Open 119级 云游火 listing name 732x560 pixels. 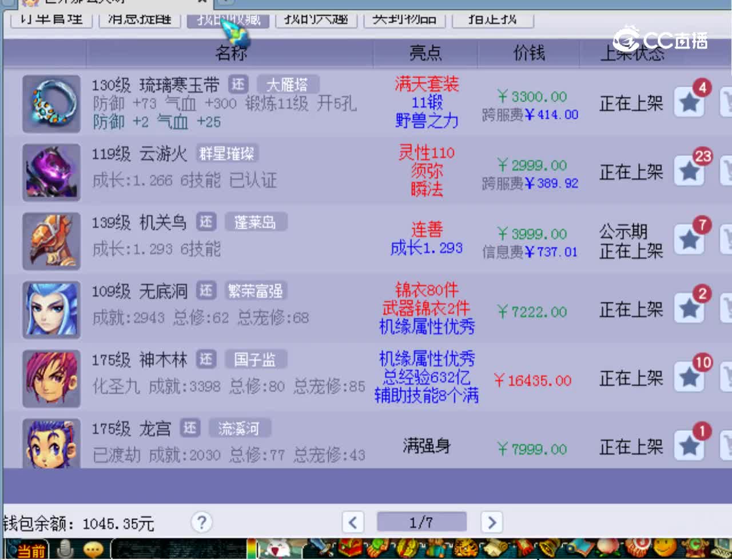(x=140, y=154)
